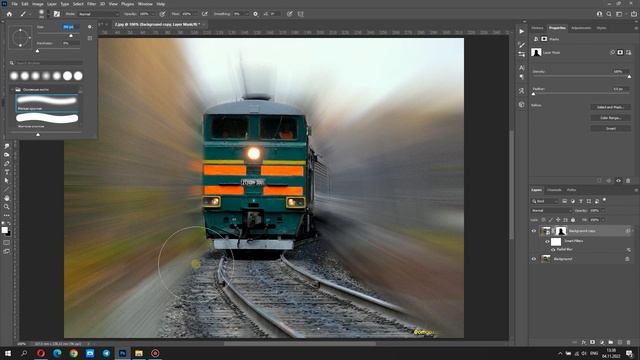Click the Windows Start button
The width and height of the screenshot is (640, 360).
pyautogui.click(x=7, y=353)
